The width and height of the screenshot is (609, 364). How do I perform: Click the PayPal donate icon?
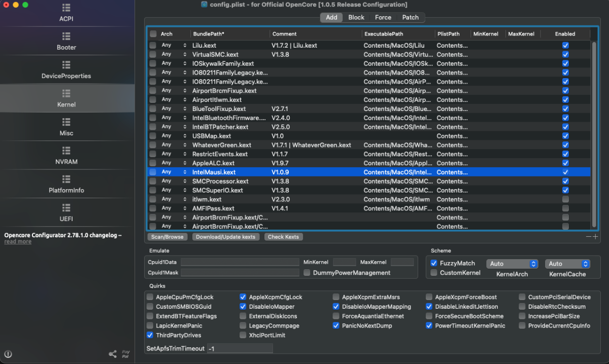pos(125,354)
